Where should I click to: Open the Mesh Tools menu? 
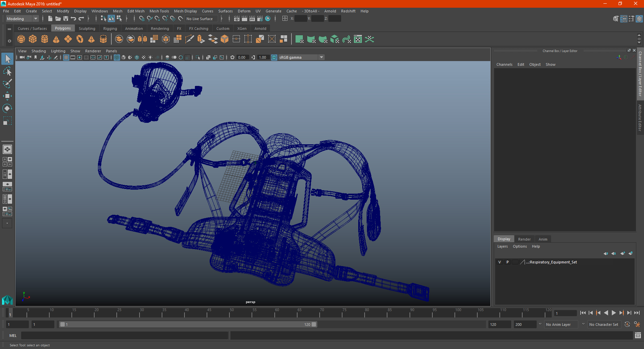pos(159,11)
